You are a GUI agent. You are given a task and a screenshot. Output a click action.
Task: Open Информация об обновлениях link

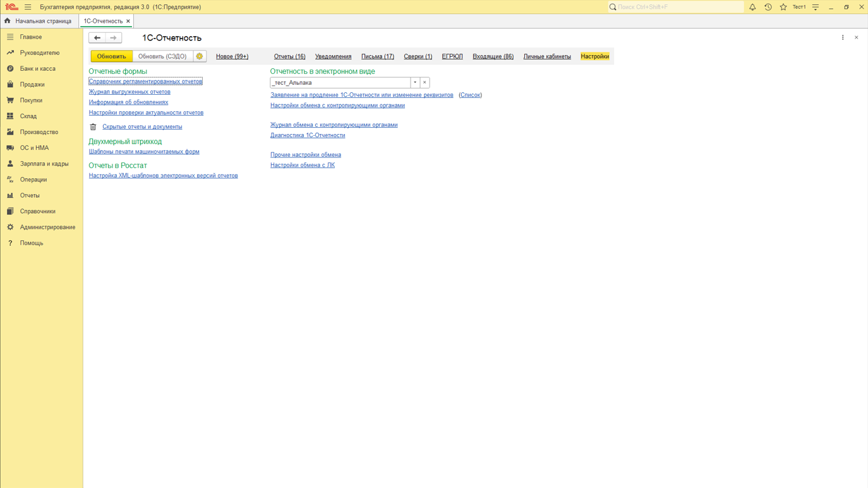128,102
